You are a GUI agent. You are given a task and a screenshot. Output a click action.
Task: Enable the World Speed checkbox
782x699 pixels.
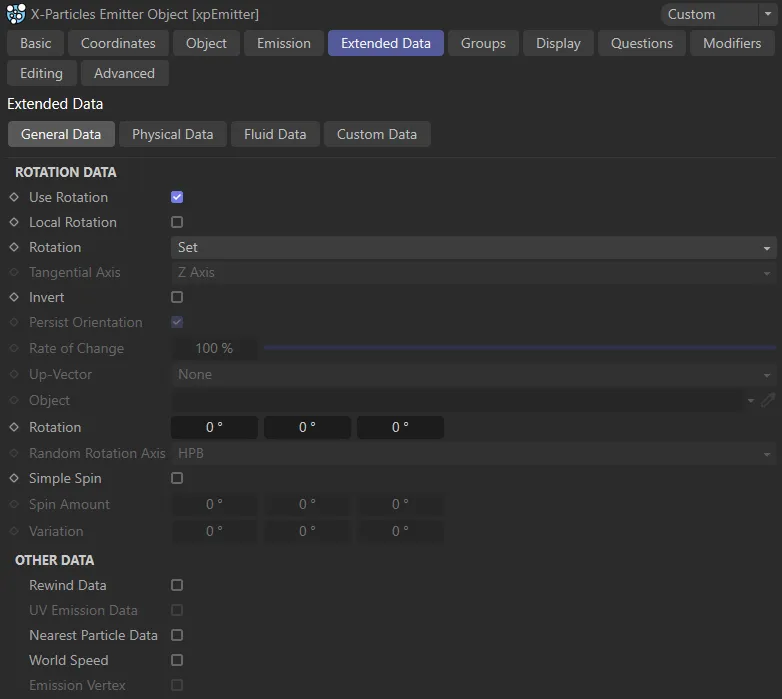pos(177,660)
